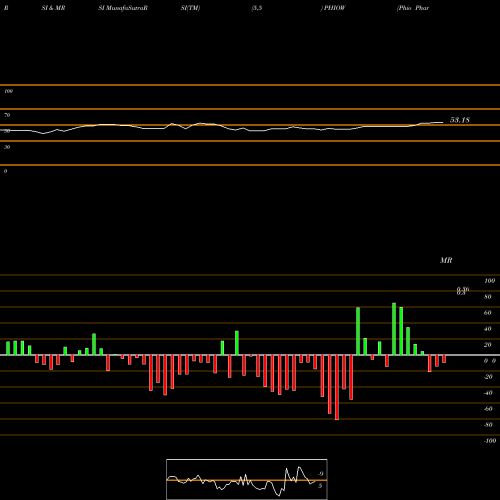Image resolution: width=500 pixels, height=500 pixels.
Task: Click the 'SI MunafaSutraR' header text
Action: [123, 8]
